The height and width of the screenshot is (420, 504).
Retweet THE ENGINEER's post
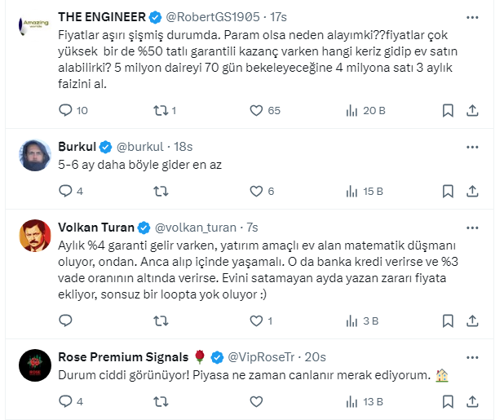tap(160, 110)
